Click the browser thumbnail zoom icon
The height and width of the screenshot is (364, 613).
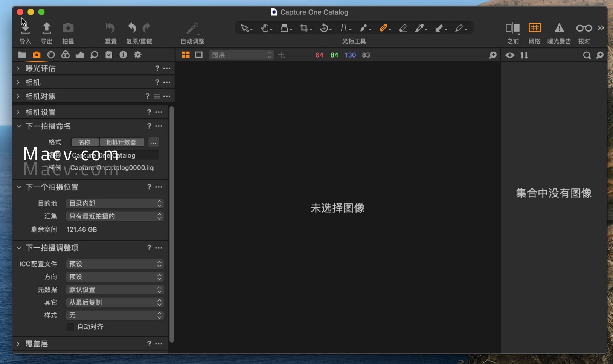[x=600, y=55]
